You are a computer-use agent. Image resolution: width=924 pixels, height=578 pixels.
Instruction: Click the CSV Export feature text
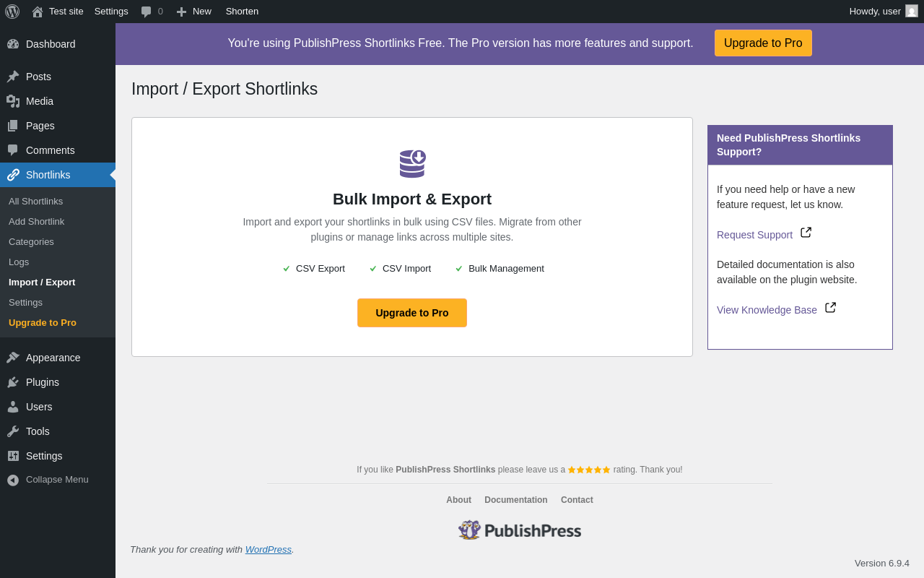(321, 269)
